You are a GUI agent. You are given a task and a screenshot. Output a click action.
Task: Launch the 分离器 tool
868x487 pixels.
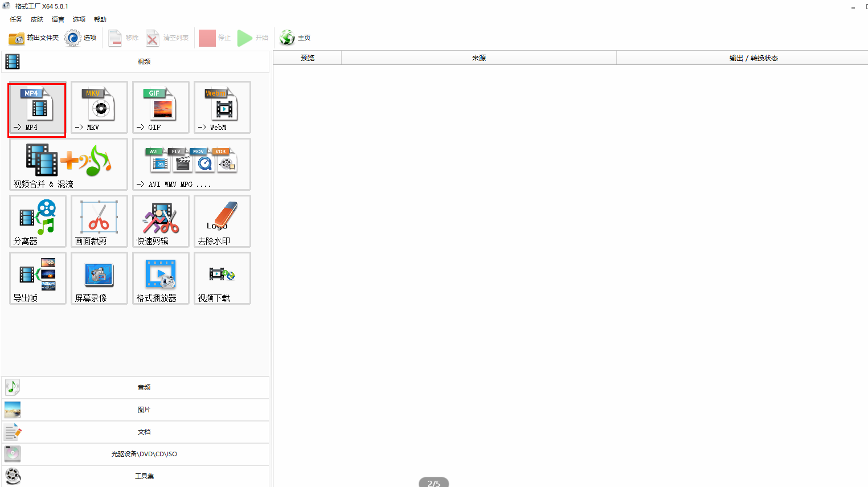tap(38, 222)
